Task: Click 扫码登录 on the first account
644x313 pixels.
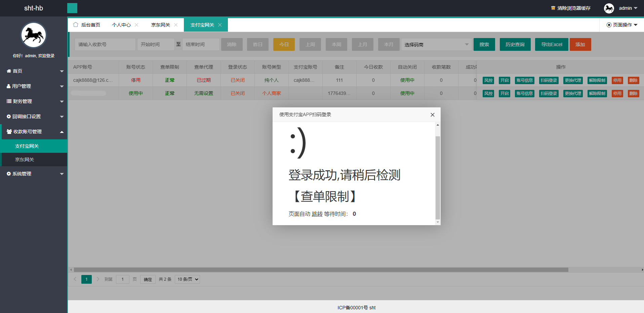Action: [x=549, y=80]
